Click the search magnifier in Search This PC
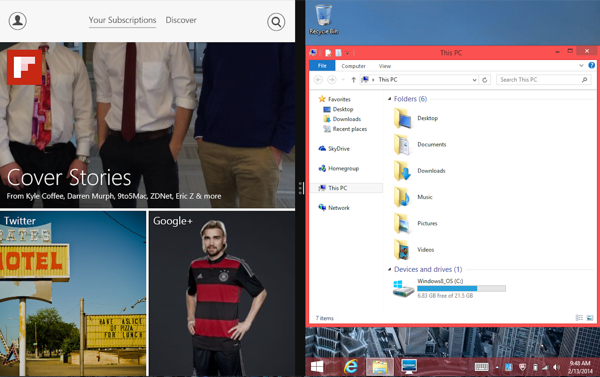 [585, 80]
